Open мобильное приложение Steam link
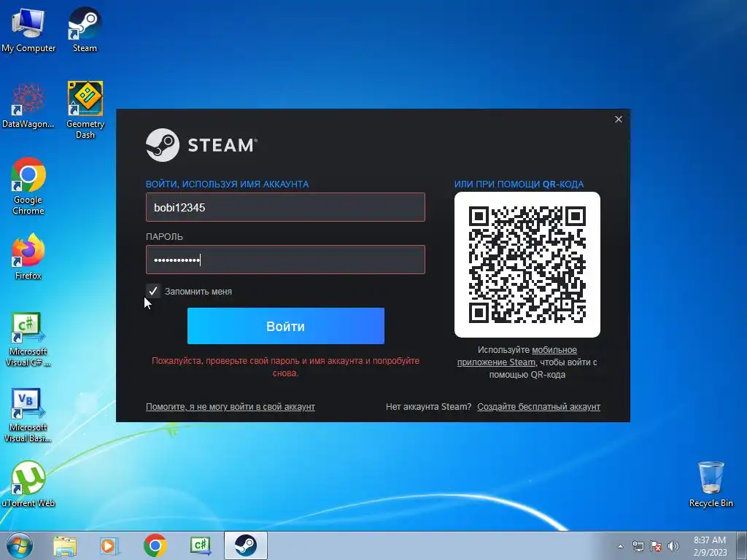This screenshot has height=560, width=747. [517, 356]
